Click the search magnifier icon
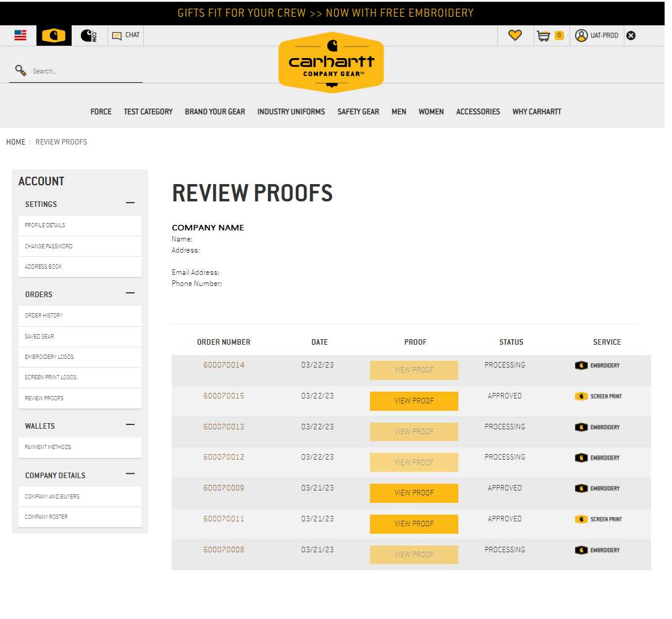 (x=20, y=70)
